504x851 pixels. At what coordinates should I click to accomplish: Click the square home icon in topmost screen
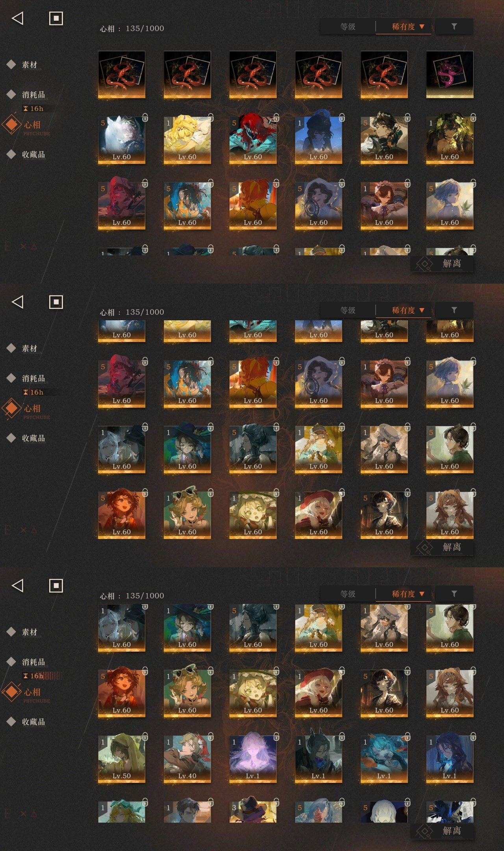(x=56, y=18)
